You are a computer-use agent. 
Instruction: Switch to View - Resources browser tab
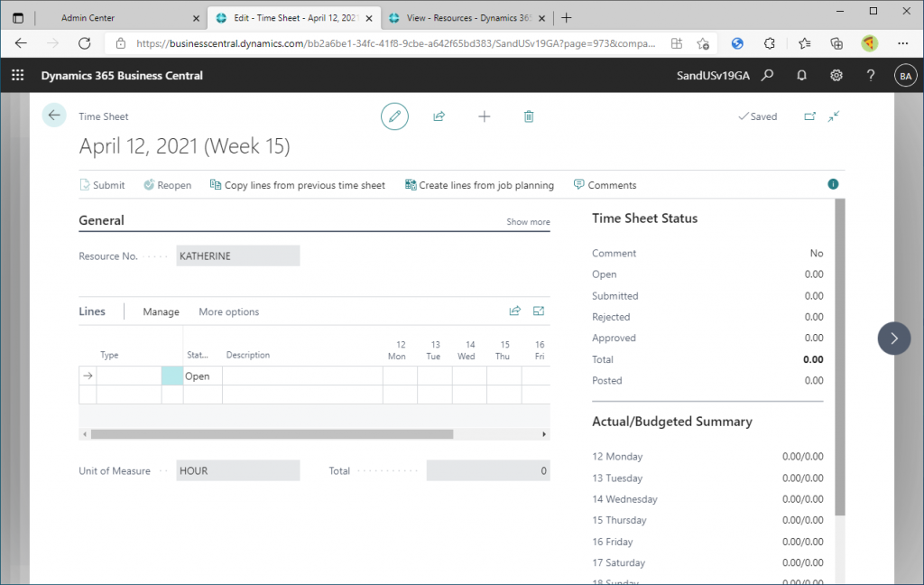(458, 18)
